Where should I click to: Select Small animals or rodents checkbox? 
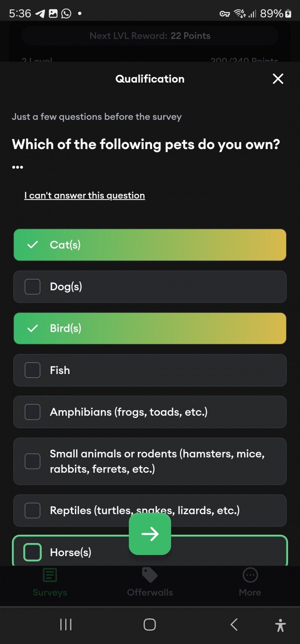(x=33, y=461)
